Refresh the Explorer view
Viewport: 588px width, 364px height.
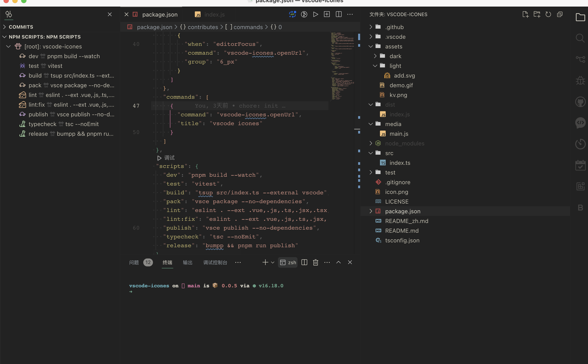pos(549,14)
